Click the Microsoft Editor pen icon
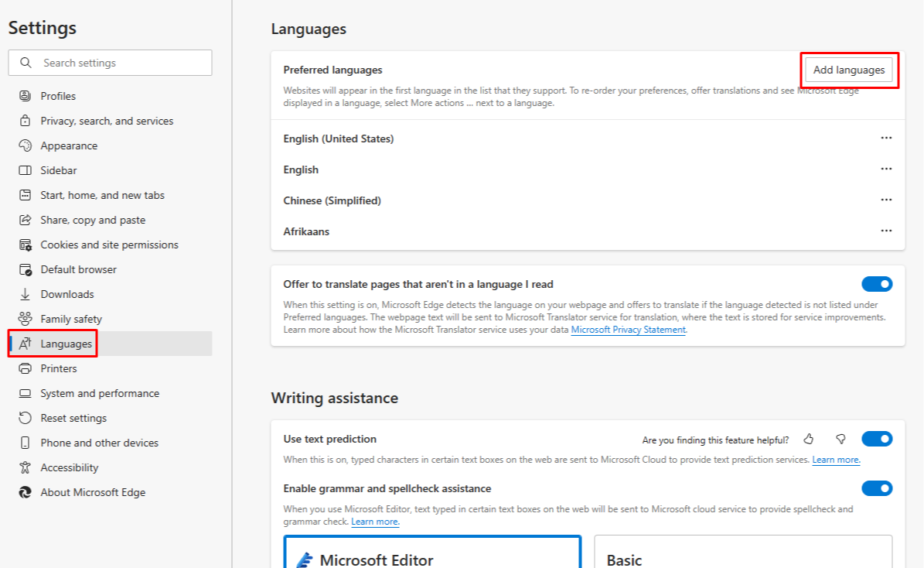This screenshot has height=568, width=924. pyautogui.click(x=305, y=559)
